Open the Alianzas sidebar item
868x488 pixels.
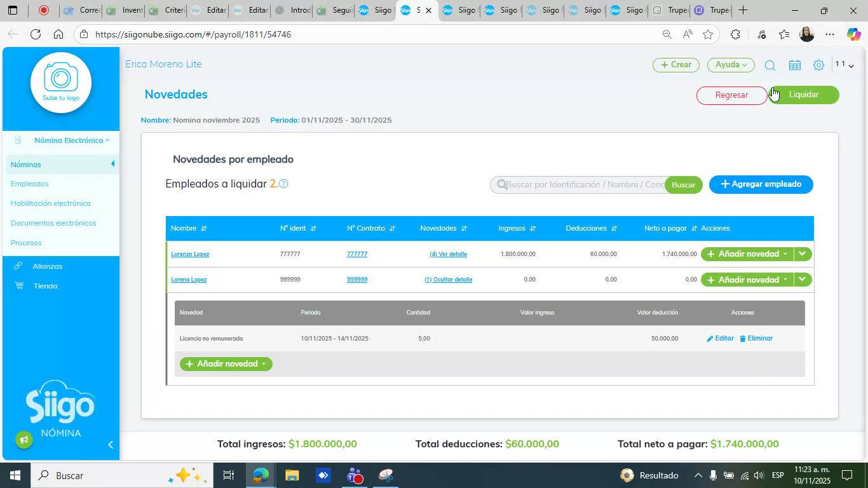coord(48,266)
